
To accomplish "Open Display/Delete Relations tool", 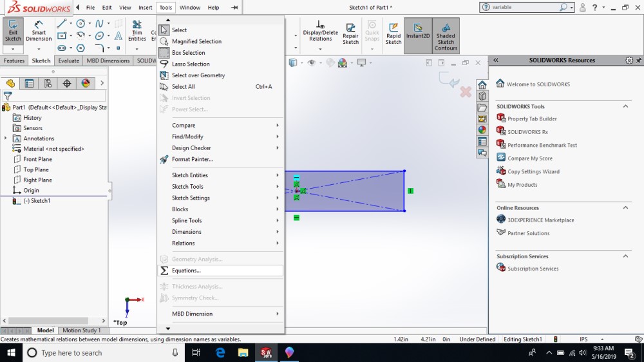I will 320,31.
